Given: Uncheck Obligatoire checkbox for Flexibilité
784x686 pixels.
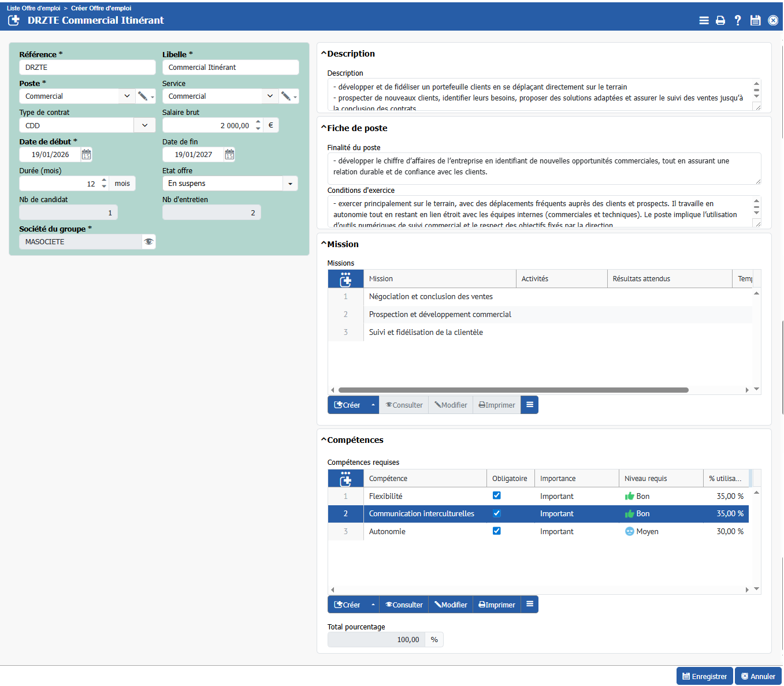Looking at the screenshot, I should [496, 495].
